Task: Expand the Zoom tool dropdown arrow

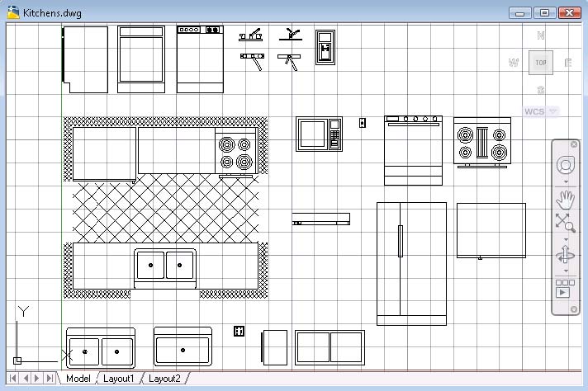Action: (x=566, y=239)
